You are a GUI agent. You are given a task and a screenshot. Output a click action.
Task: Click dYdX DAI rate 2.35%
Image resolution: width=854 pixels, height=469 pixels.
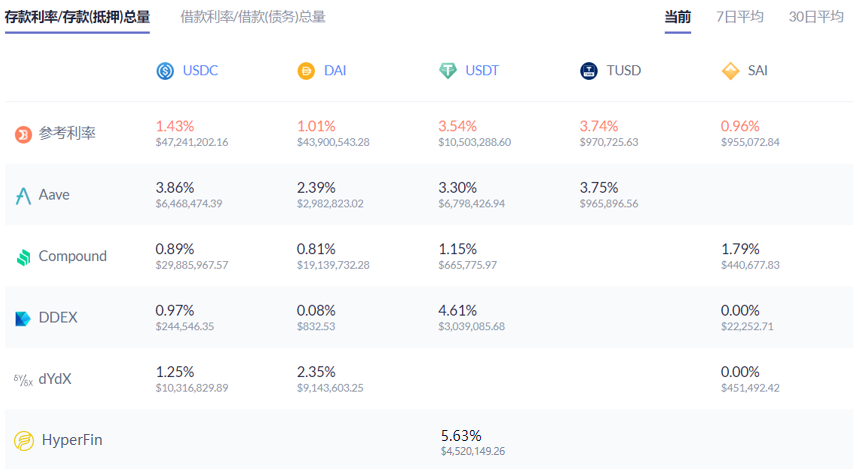[x=316, y=373]
